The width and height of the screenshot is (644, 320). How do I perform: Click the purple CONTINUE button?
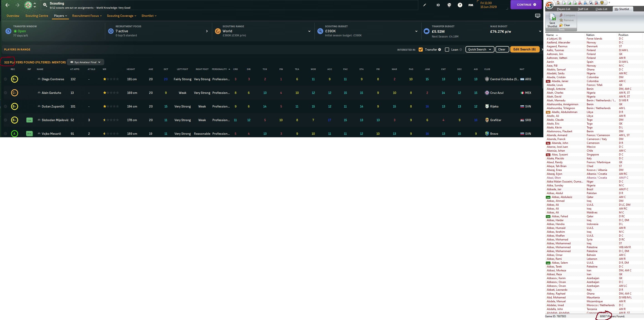(526, 5)
